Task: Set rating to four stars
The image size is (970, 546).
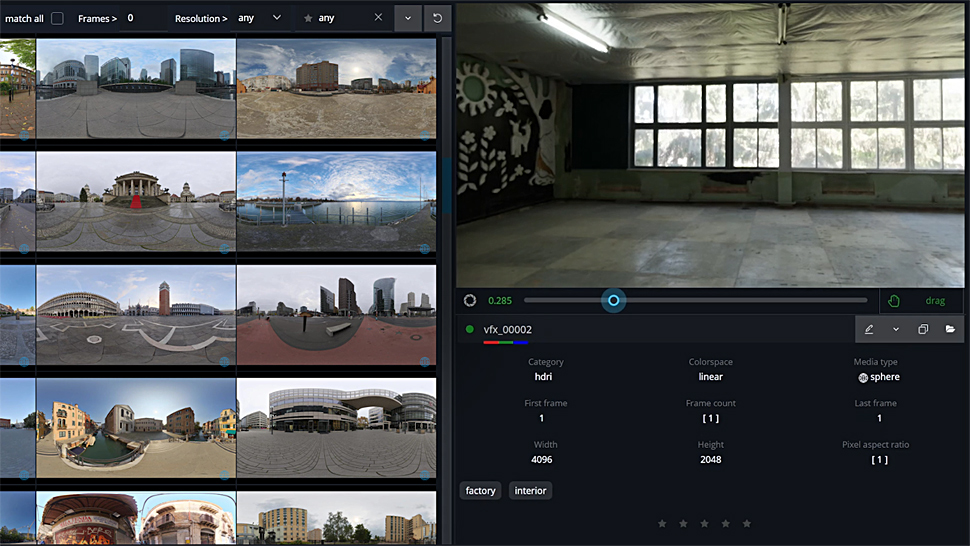Action: (726, 524)
